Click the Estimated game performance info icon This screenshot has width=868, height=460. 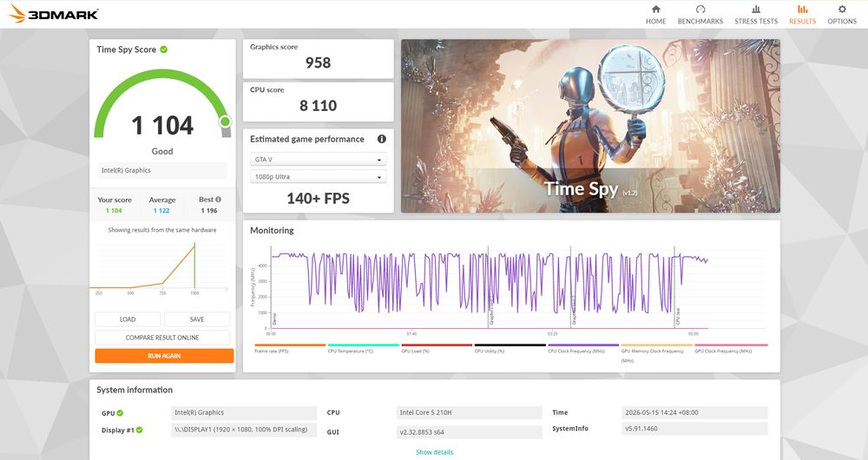pos(381,139)
